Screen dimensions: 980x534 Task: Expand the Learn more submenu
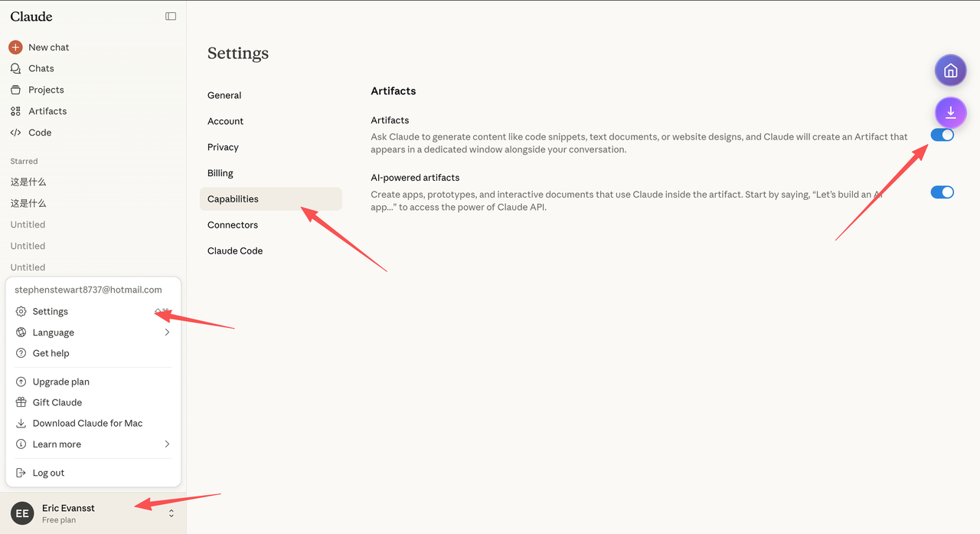click(x=167, y=444)
